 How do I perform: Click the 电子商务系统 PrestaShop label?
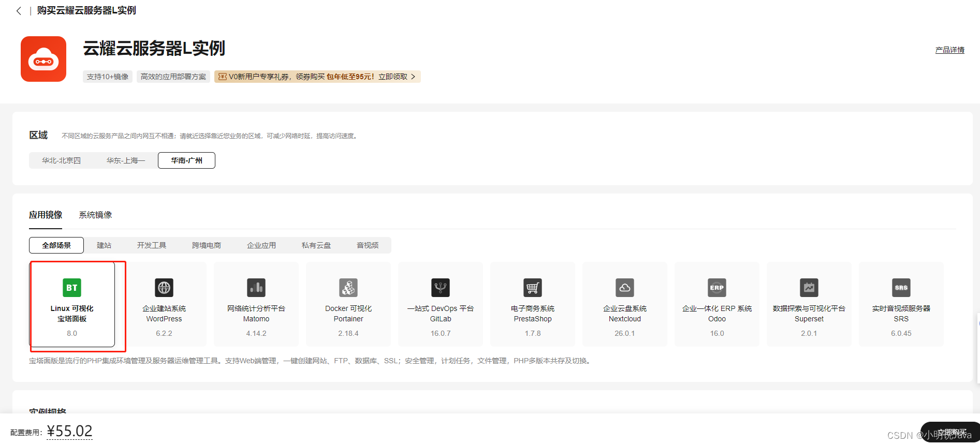533,314
